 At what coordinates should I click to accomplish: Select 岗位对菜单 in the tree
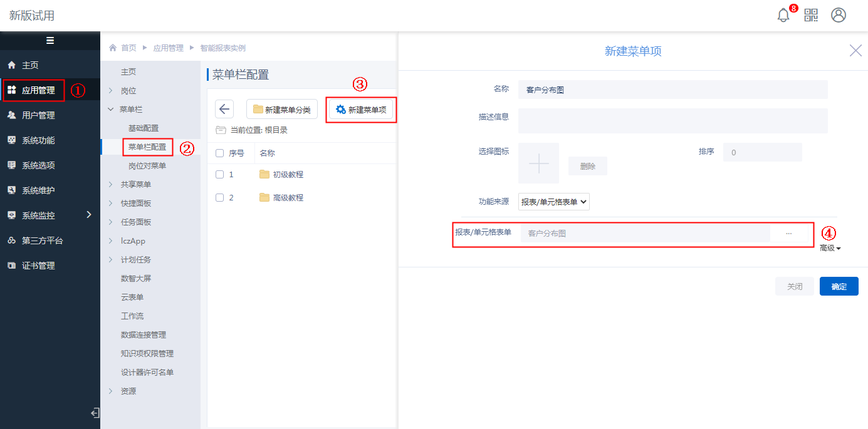pos(147,166)
